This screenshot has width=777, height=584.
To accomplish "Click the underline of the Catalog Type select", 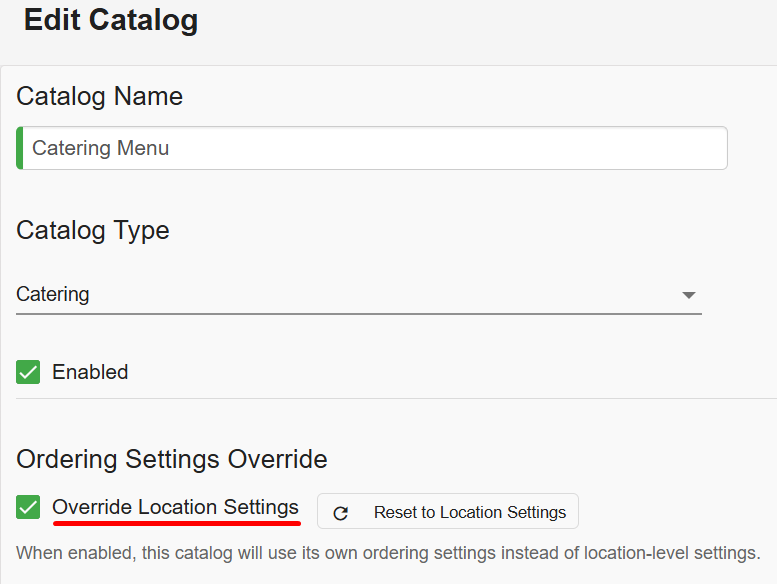I will [x=359, y=314].
